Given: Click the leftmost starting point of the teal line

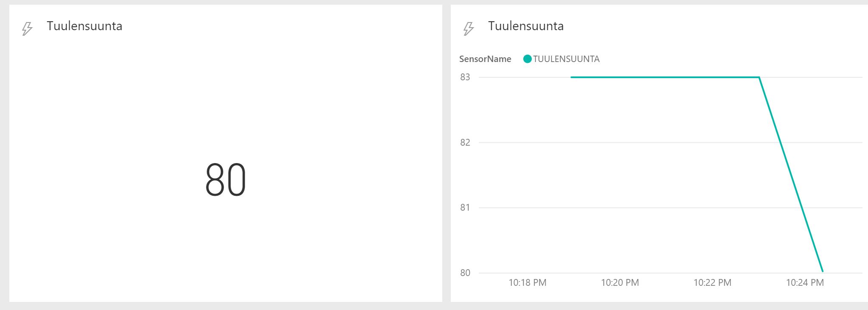Looking at the screenshot, I should coord(572,77).
